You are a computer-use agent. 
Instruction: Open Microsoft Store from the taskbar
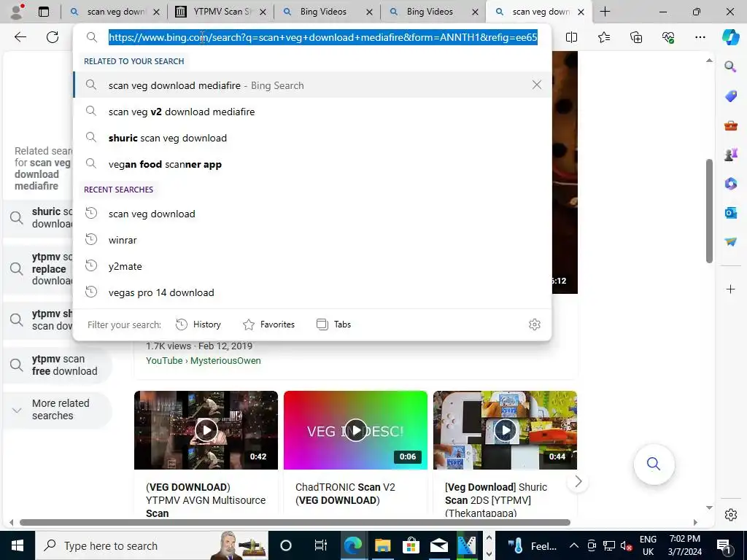click(410, 545)
